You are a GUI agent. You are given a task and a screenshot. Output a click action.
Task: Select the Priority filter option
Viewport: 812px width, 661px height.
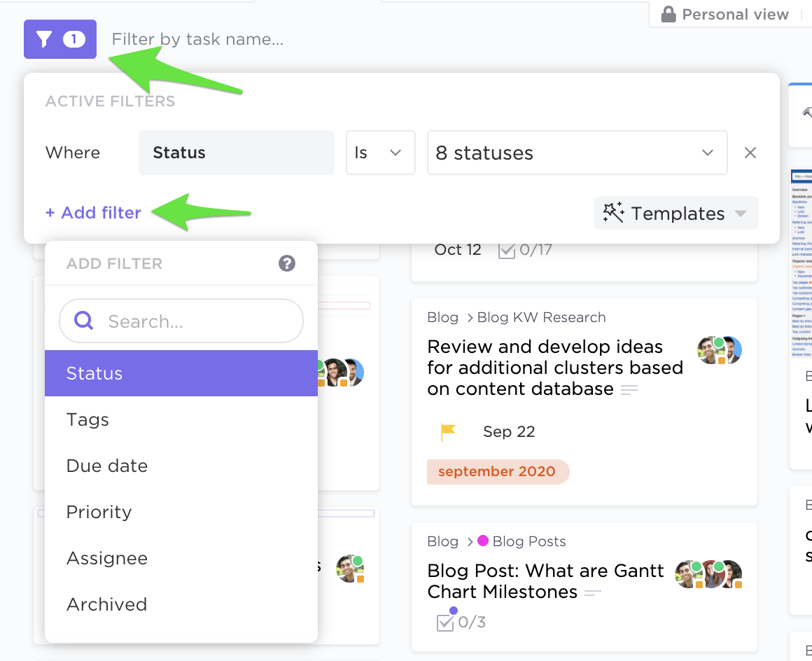tap(99, 512)
